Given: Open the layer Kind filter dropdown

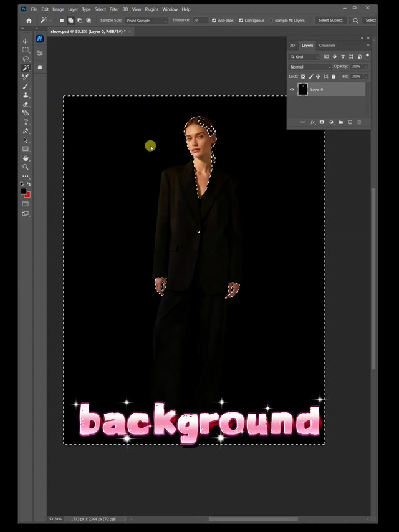Looking at the screenshot, I should [305, 57].
